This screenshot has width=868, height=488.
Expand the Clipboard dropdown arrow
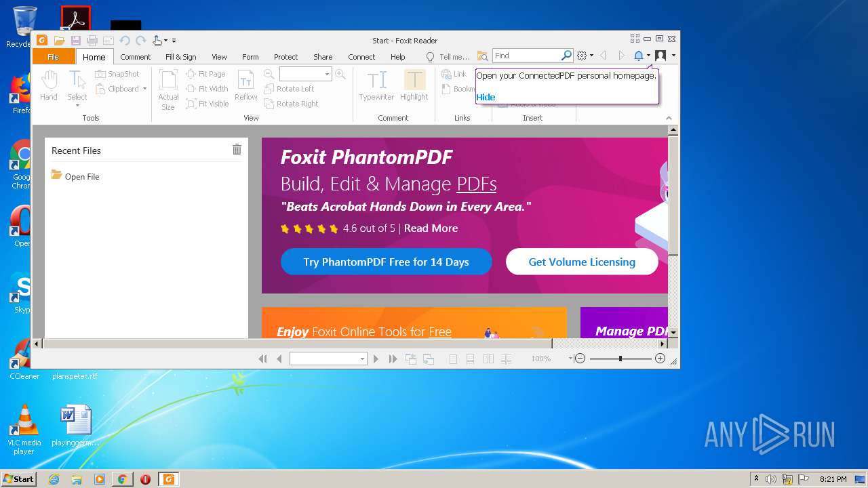pos(144,89)
